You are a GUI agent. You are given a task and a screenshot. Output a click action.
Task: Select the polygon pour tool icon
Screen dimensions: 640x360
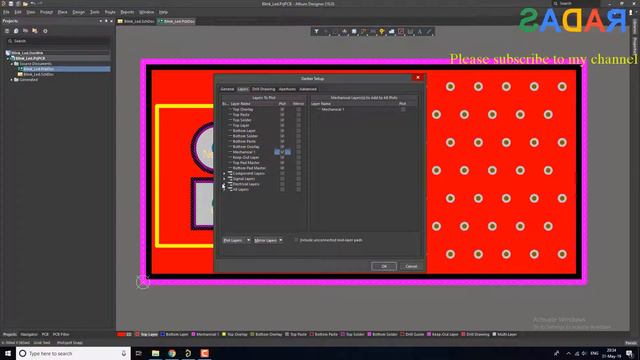(x=391, y=31)
